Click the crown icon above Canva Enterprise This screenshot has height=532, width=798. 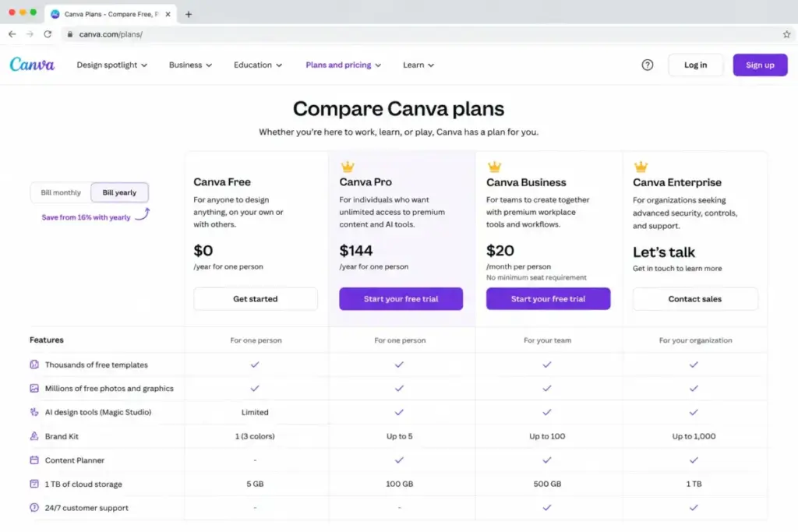tap(641, 167)
